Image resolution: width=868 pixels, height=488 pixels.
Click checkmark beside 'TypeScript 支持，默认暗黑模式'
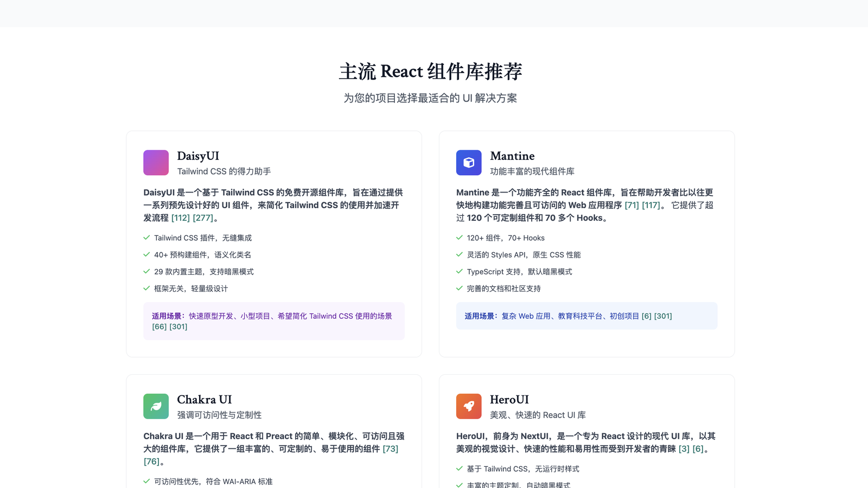[x=459, y=271]
